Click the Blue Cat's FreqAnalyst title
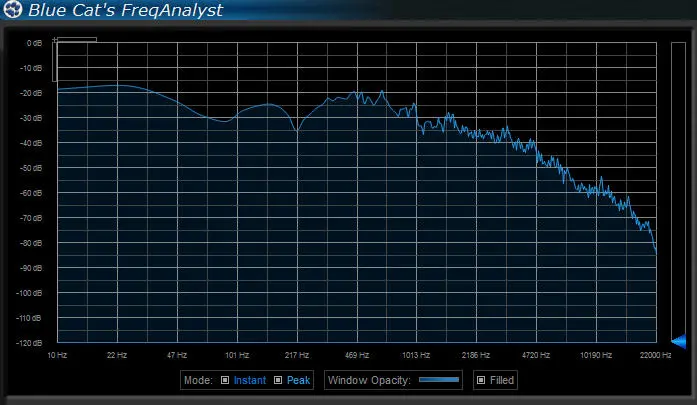 click(125, 10)
